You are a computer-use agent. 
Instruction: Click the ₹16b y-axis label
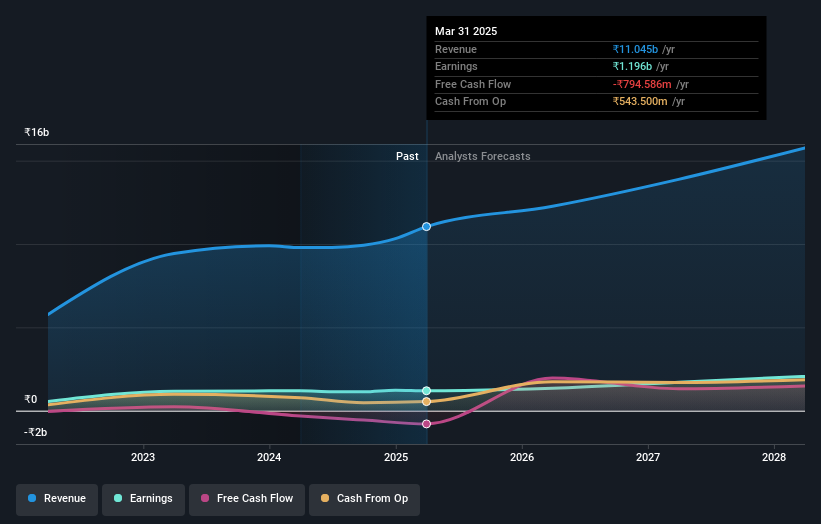coord(37,132)
